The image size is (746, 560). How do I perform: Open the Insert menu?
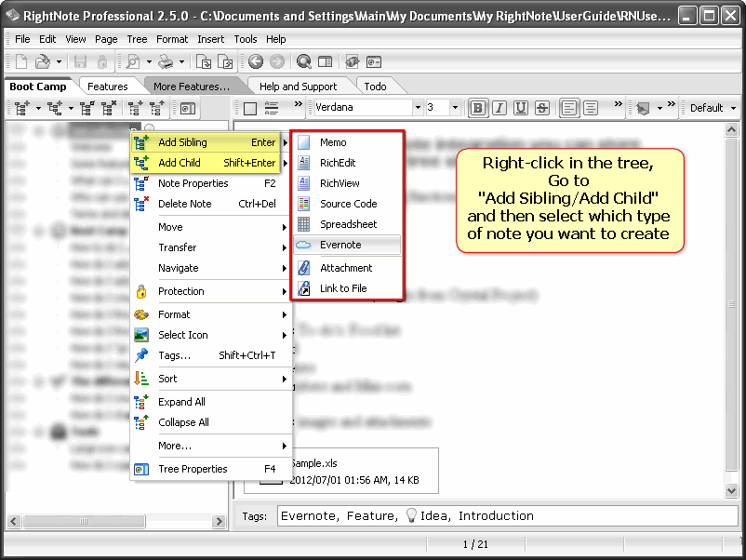coord(211,39)
